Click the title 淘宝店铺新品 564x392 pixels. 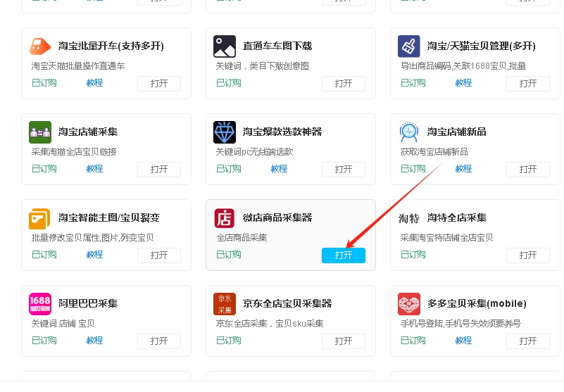click(457, 132)
